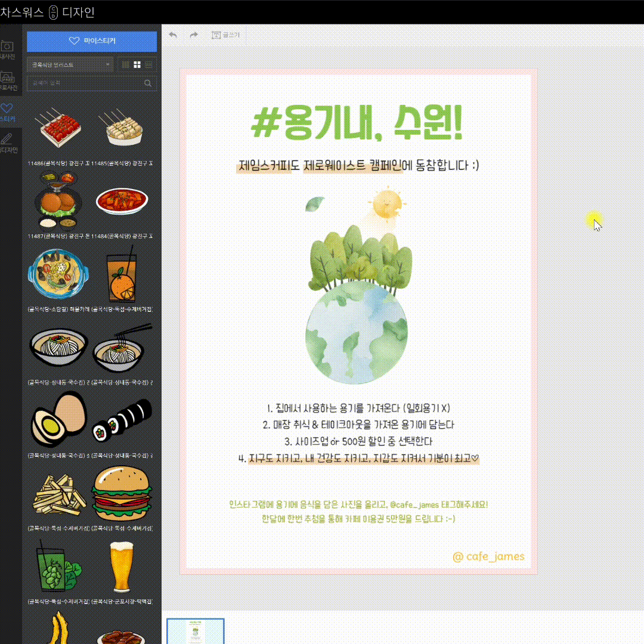Click line '2. 매장 취식 & 테이크아웃을'
This screenshot has width=644, height=644.
coord(358,425)
